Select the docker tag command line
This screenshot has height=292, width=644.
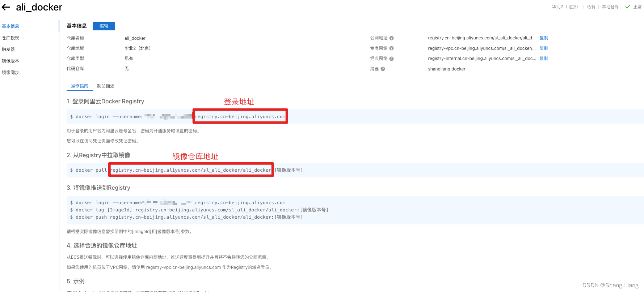[199, 210]
